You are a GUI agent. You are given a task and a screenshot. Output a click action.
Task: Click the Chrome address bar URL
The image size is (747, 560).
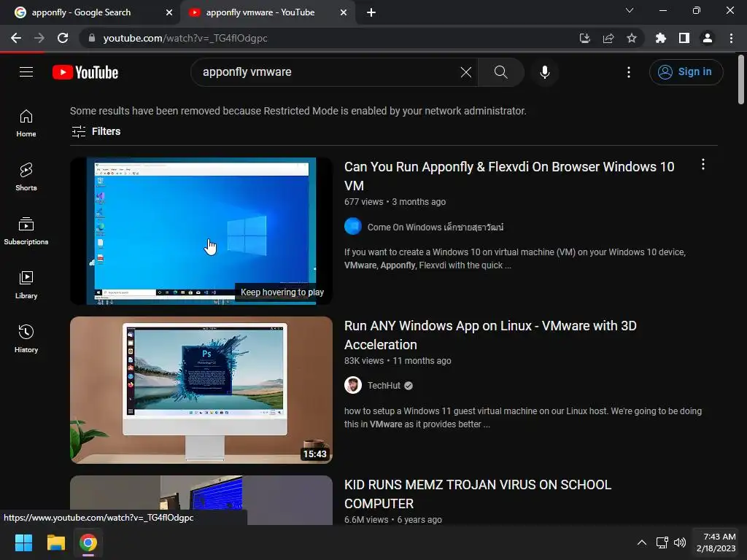[x=185, y=38]
